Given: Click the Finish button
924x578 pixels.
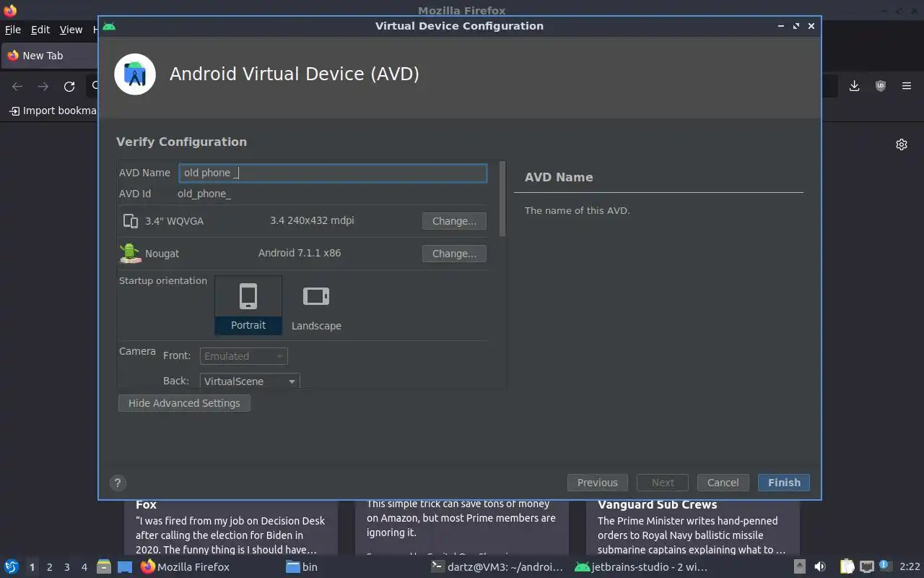Looking at the screenshot, I should pos(784,483).
